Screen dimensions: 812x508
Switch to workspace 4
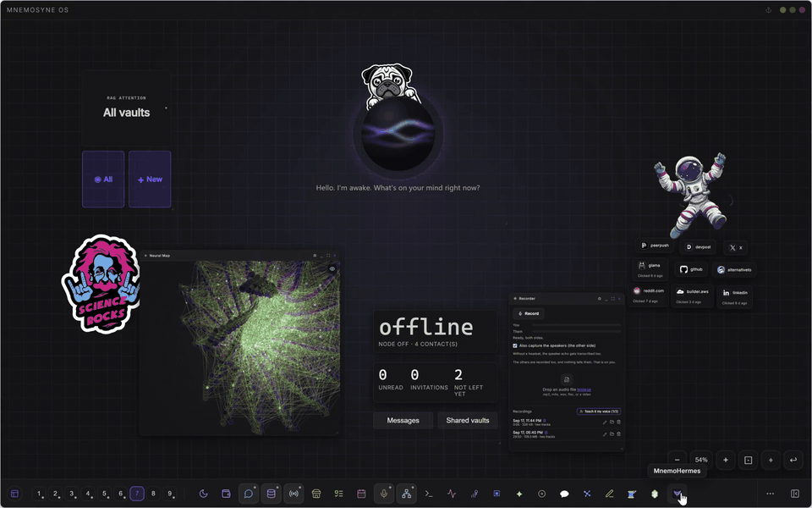coord(88,494)
